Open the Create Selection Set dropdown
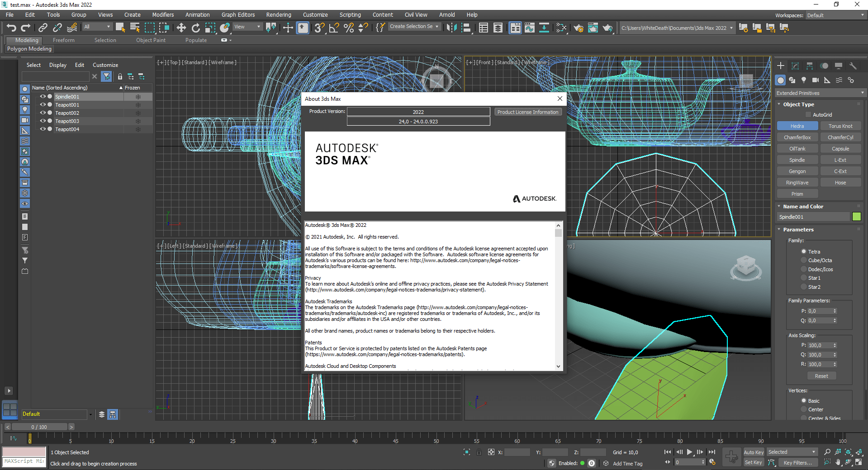The height and width of the screenshot is (470, 868). (414, 27)
